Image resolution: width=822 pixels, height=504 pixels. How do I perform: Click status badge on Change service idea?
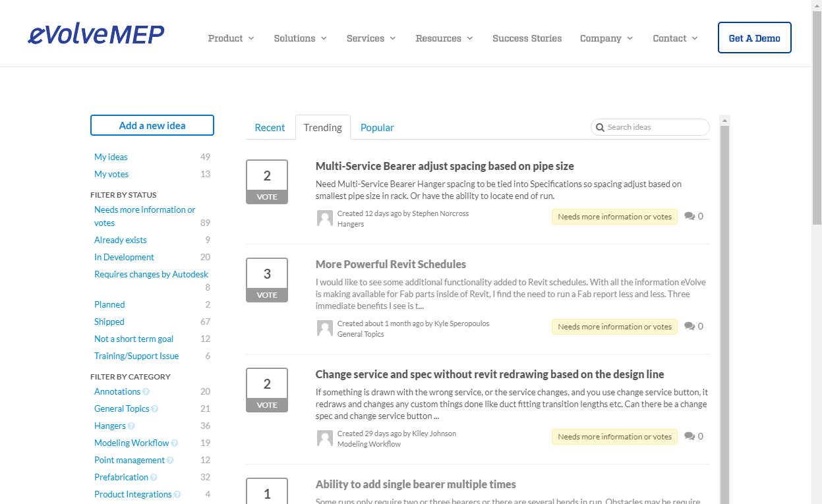tap(614, 437)
